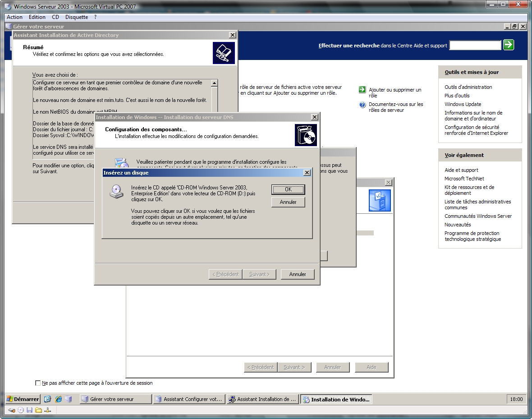Click the show desktop quick launch icon
The width and height of the screenshot is (532, 419).
point(47,399)
